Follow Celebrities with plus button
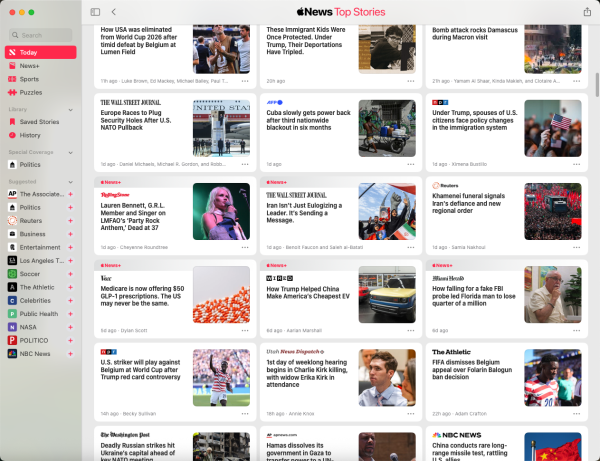 (70, 301)
